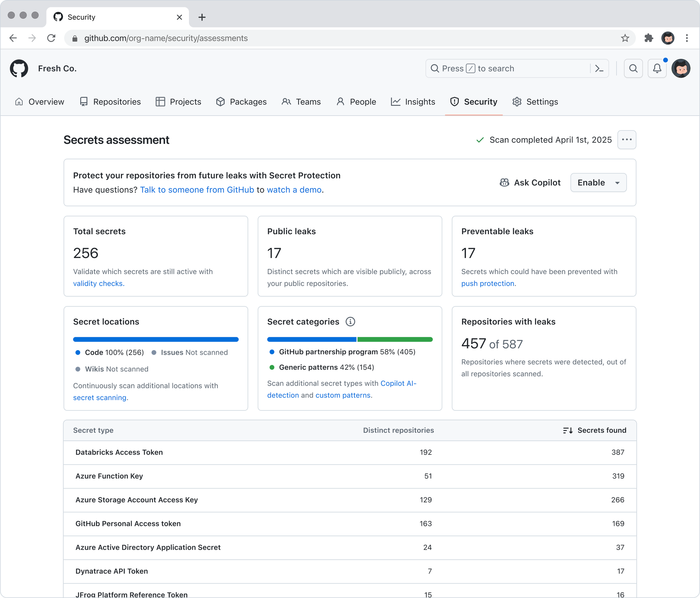Select the Teams tab

click(301, 102)
